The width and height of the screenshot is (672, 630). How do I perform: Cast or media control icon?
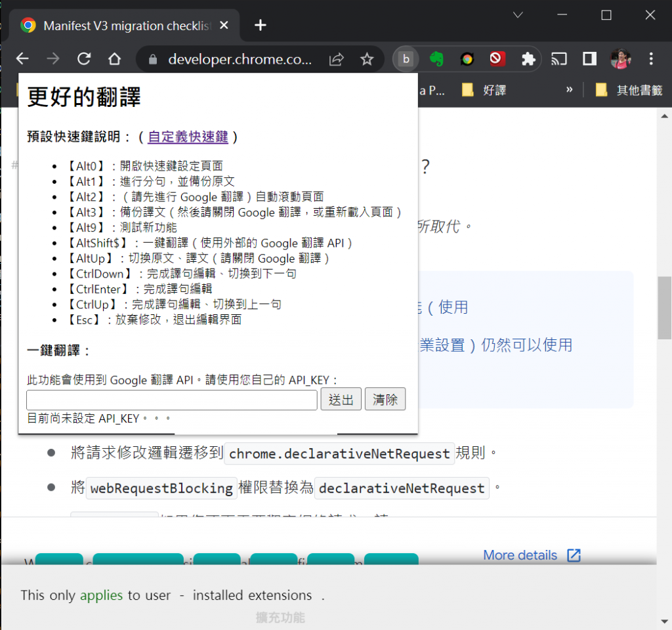pos(559,58)
